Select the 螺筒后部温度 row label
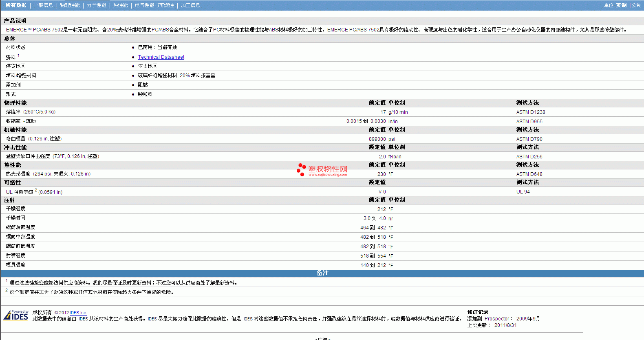 tap(20, 227)
